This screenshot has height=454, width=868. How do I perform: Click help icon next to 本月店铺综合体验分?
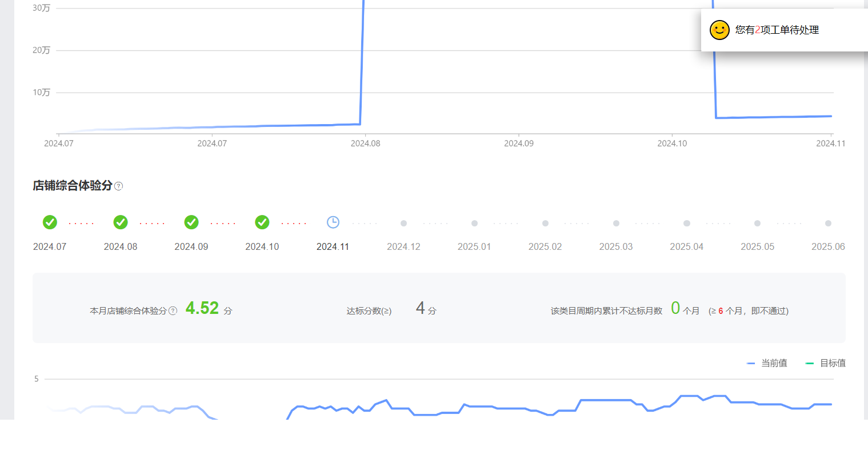pyautogui.click(x=173, y=310)
